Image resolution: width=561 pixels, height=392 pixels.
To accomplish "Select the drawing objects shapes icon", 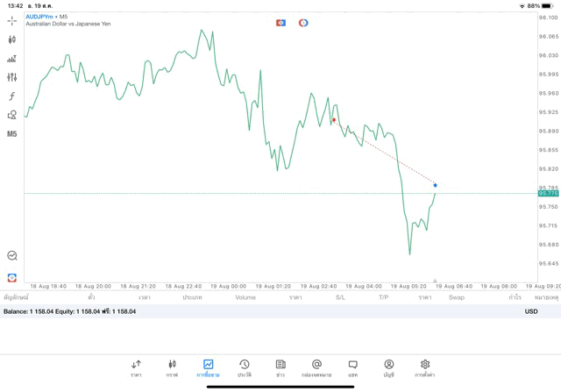I will 12,115.
